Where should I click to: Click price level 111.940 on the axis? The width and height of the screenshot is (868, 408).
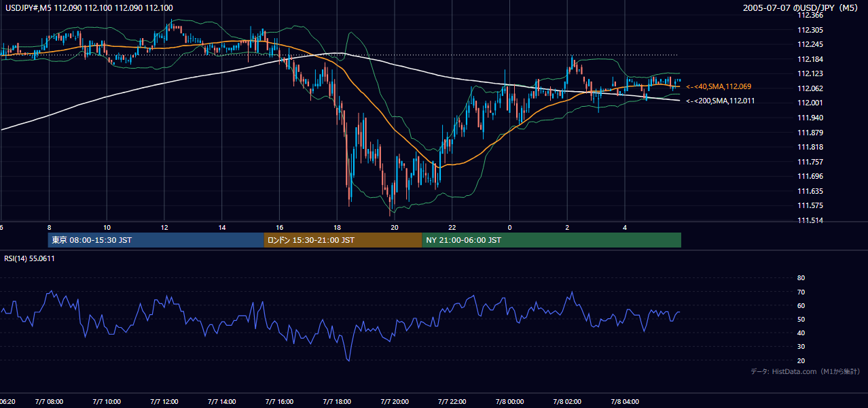coord(810,118)
